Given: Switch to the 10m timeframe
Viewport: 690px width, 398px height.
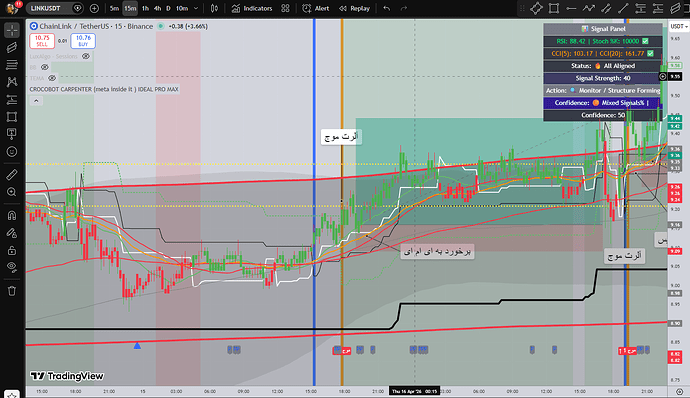Looking at the screenshot, I should click(x=182, y=8).
